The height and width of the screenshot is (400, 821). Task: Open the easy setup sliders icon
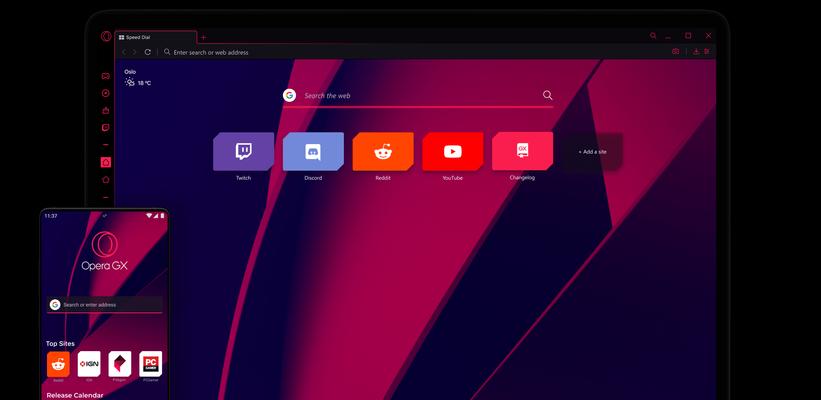tap(707, 51)
